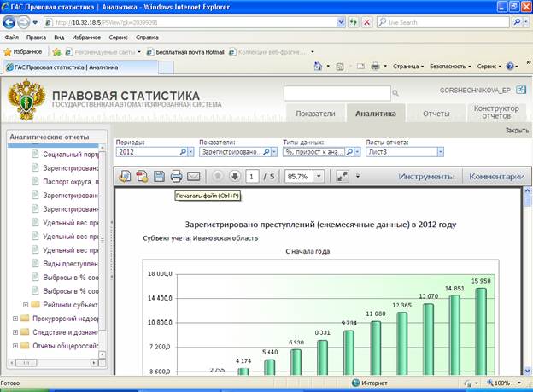Click the Print file printer icon
Screen dimensions: 533x392
pyautogui.click(x=176, y=176)
